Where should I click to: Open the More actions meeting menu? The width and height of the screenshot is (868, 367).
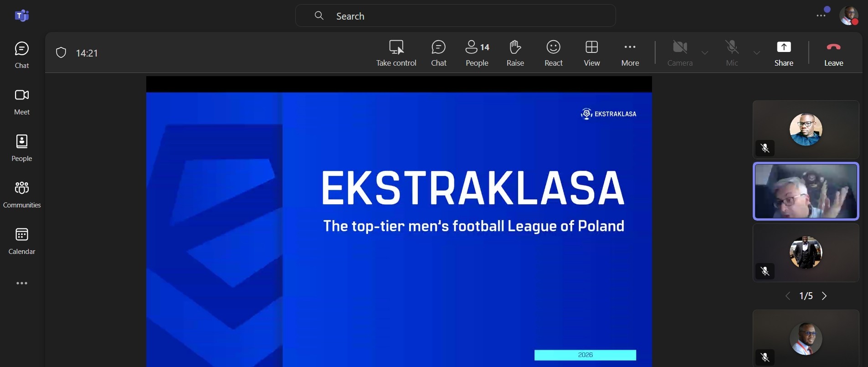630,53
